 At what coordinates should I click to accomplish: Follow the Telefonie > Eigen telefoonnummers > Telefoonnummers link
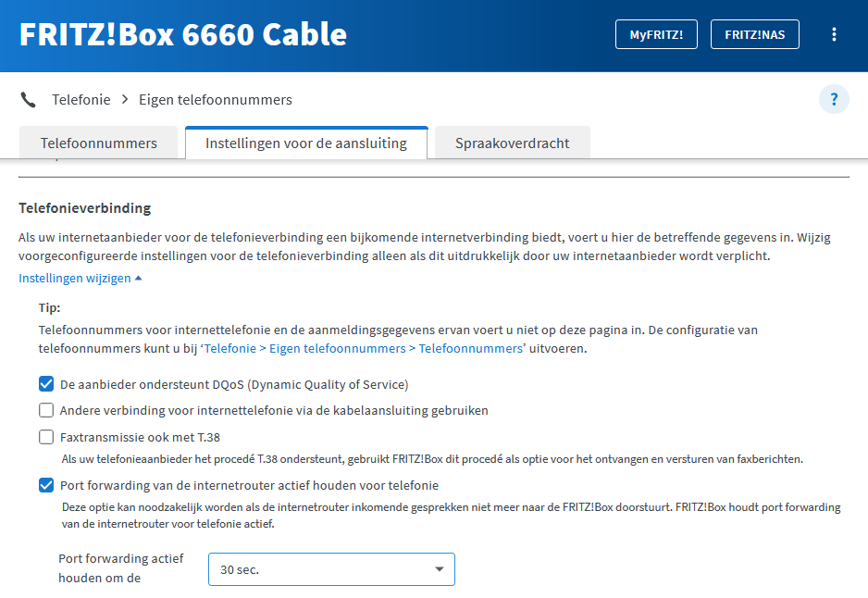click(363, 349)
